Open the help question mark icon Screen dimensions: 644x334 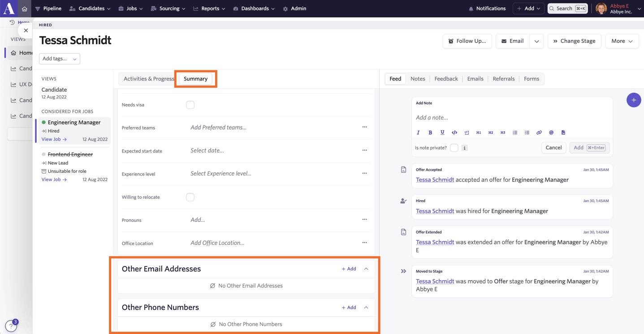pyautogui.click(x=11, y=326)
